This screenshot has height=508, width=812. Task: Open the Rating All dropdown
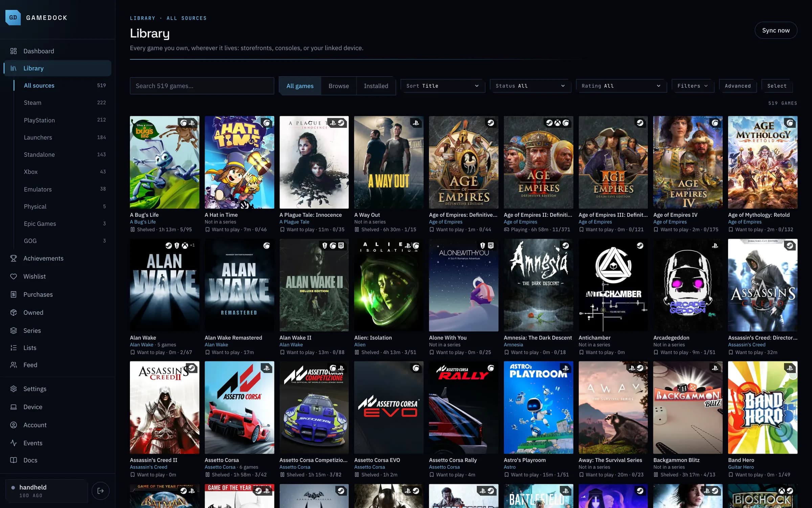click(x=621, y=86)
